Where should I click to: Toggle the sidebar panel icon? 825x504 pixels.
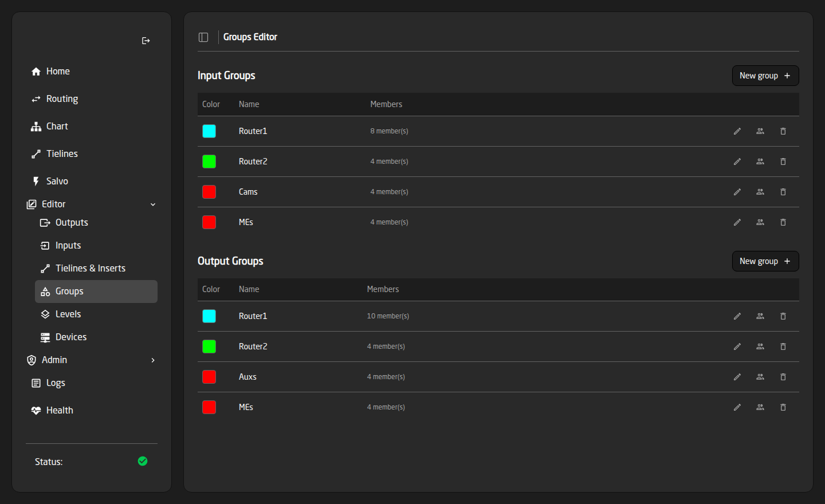click(x=203, y=37)
